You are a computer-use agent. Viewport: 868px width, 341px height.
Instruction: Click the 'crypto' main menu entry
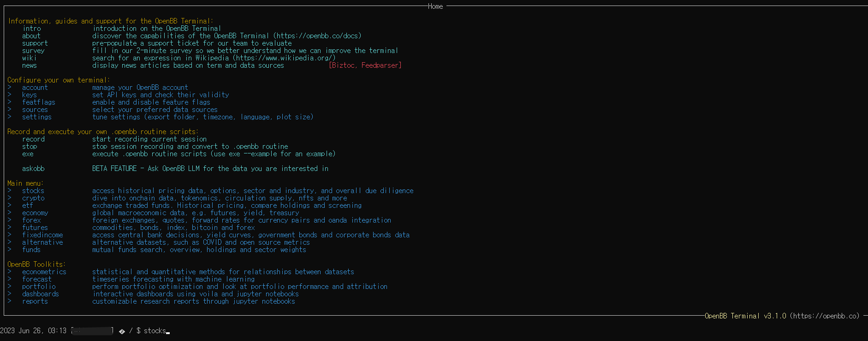(x=33, y=198)
